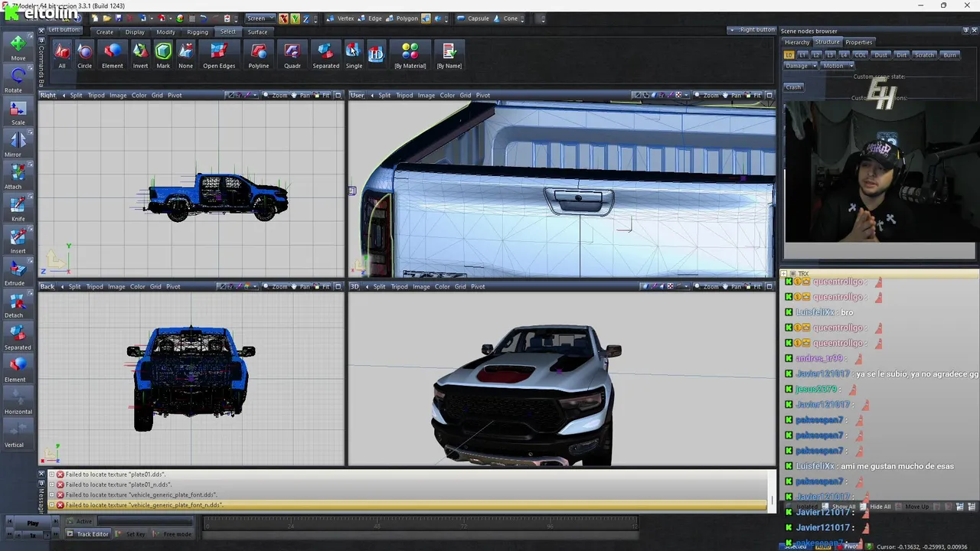Click the Burn state button
Viewport: 980px width, 551px height.
[949, 55]
